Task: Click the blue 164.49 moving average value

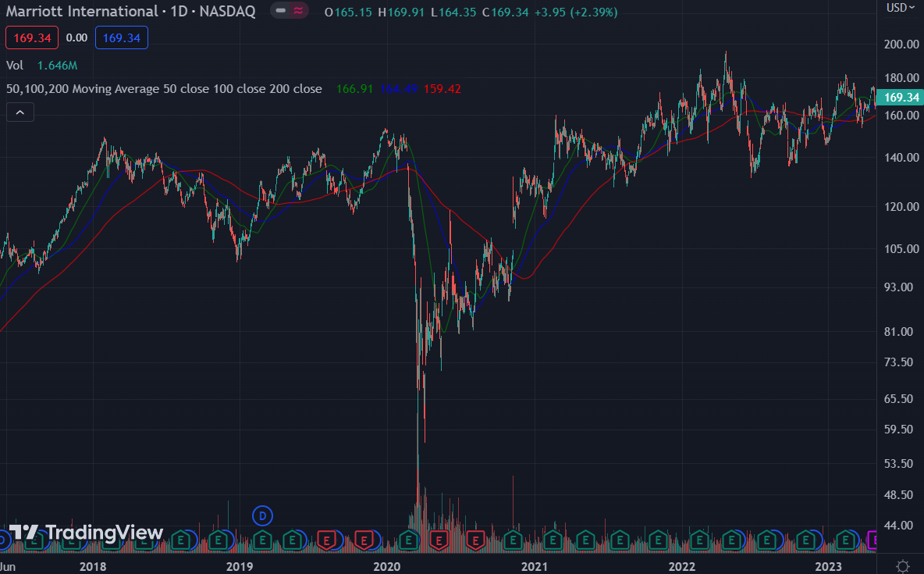Action: (398, 89)
